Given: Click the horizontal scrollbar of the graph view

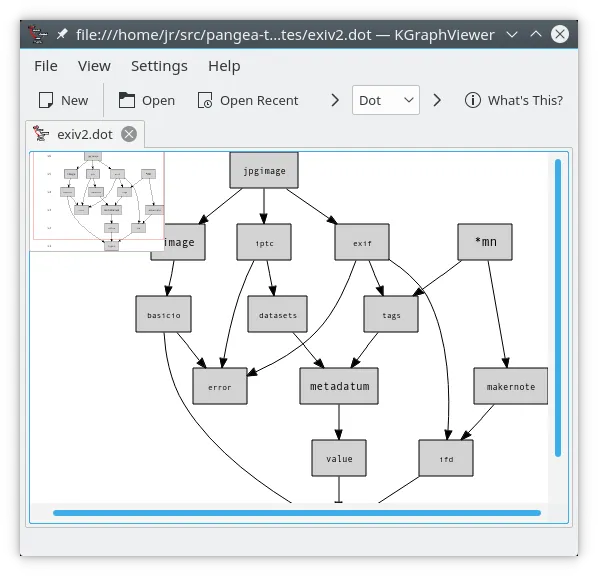Looking at the screenshot, I should point(297,513).
